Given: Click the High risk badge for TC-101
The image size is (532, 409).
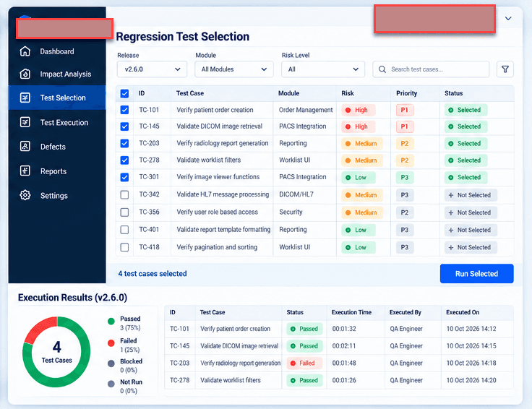Looking at the screenshot, I should click(x=359, y=110).
